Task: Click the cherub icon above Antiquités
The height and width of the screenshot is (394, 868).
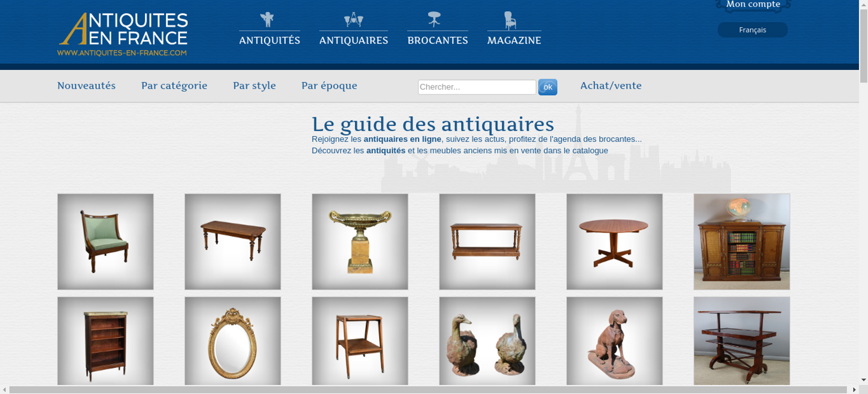Action: 267,20
